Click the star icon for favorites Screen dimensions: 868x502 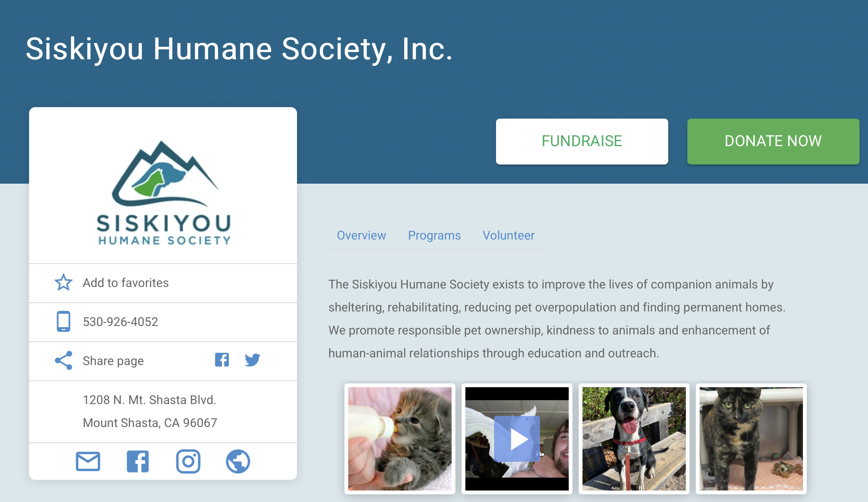click(63, 282)
